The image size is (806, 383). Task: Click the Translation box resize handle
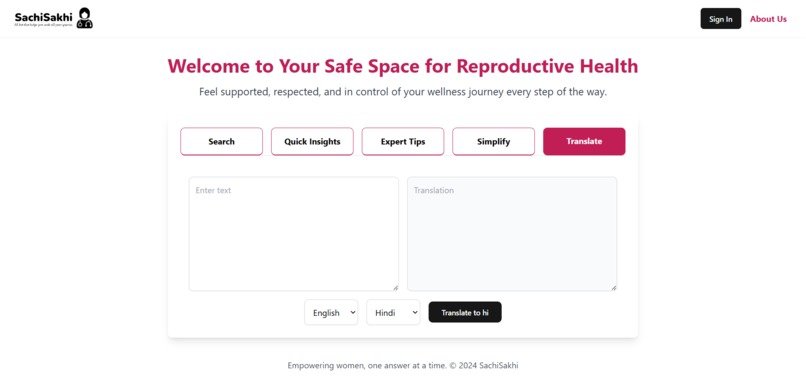614,288
